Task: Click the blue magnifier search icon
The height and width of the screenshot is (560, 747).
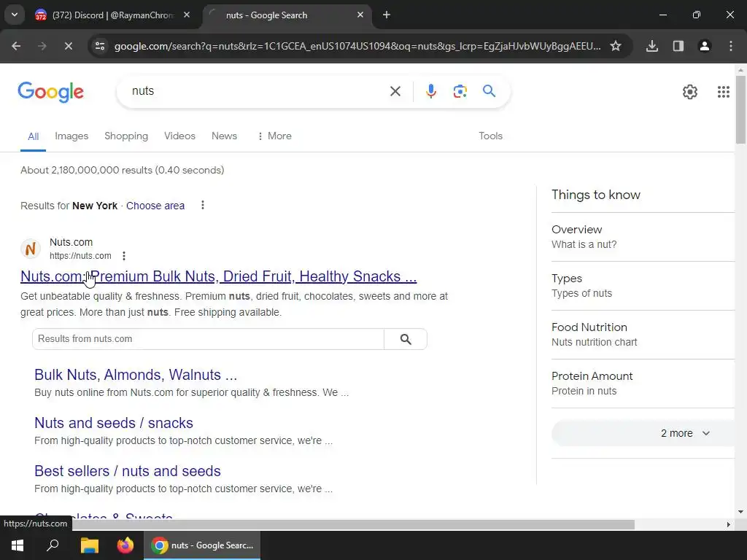Action: 489,91
